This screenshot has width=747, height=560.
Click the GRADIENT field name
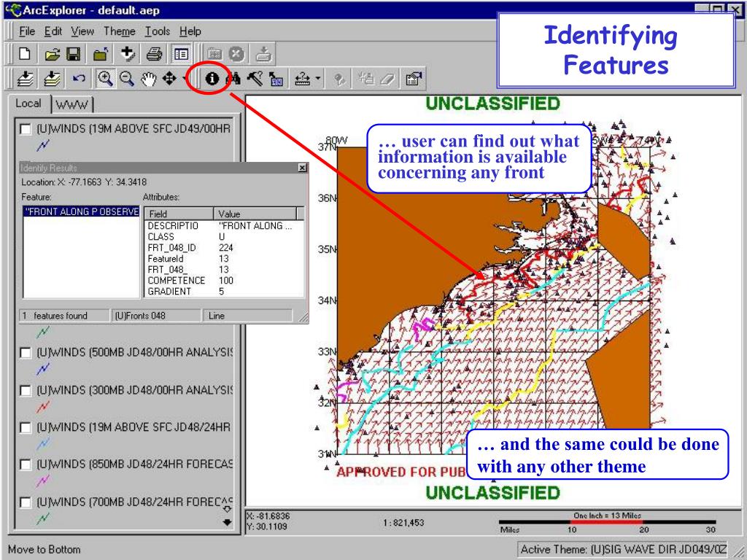click(x=169, y=292)
